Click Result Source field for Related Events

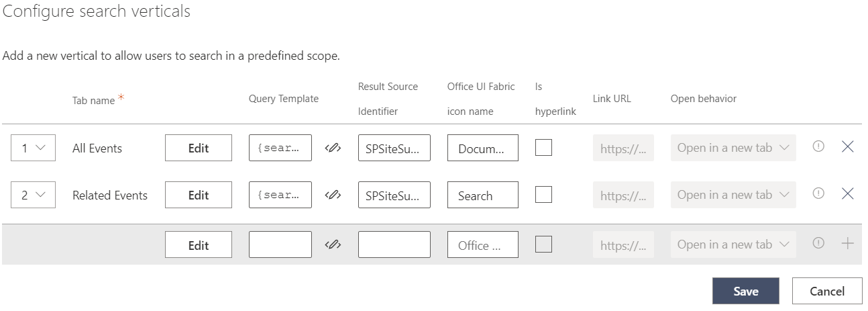point(394,195)
